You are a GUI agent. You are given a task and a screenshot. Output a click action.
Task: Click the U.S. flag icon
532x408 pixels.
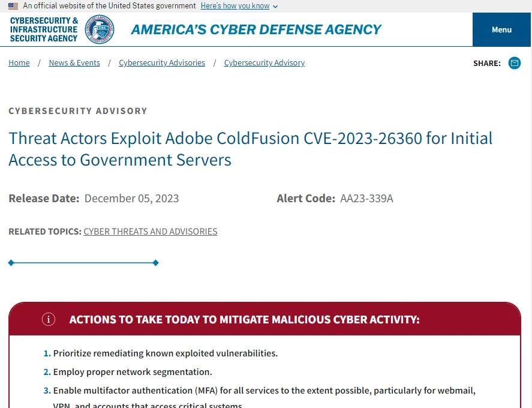(x=13, y=6)
